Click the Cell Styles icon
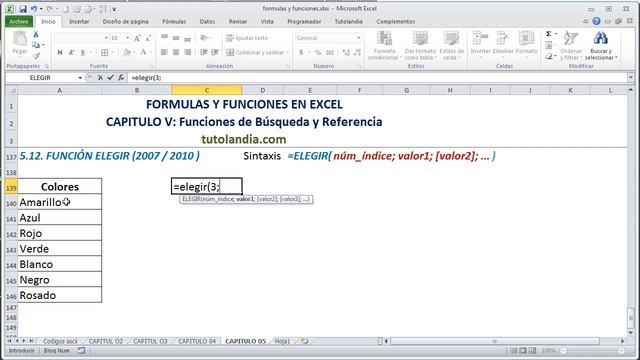Screen dimensions: 640x360 [451, 38]
